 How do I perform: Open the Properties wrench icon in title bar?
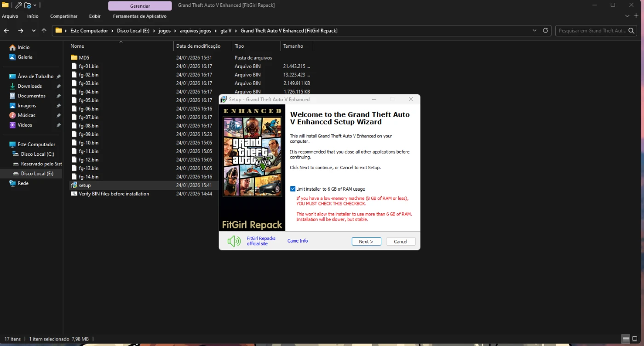click(18, 5)
